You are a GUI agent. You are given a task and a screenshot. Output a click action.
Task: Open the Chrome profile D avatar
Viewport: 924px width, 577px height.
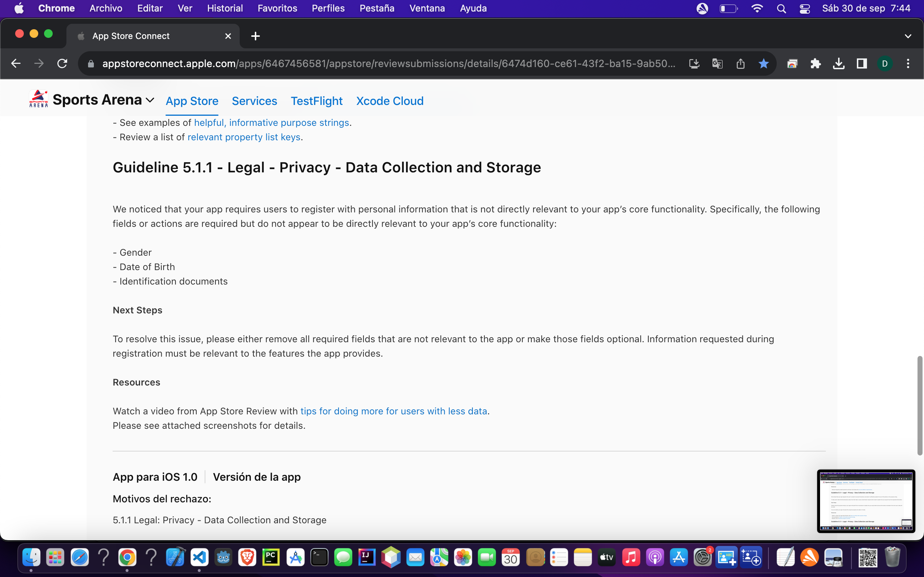click(885, 63)
